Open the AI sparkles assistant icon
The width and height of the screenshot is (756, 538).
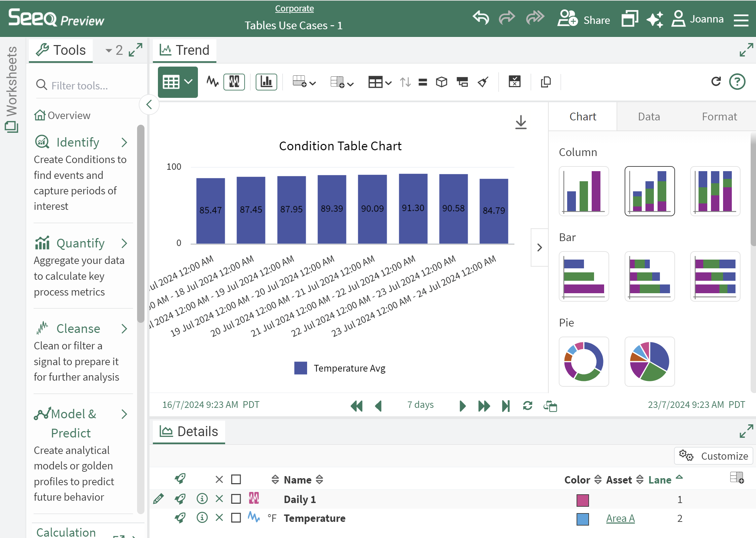click(655, 19)
